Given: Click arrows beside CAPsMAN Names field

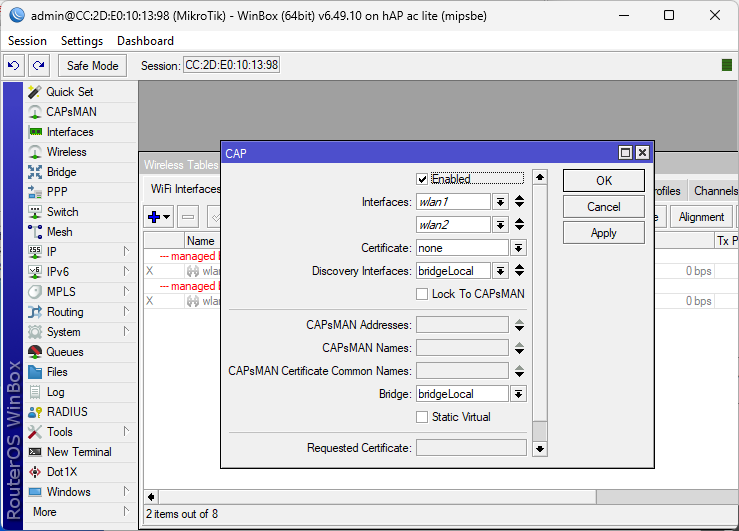Looking at the screenshot, I should tap(519, 348).
